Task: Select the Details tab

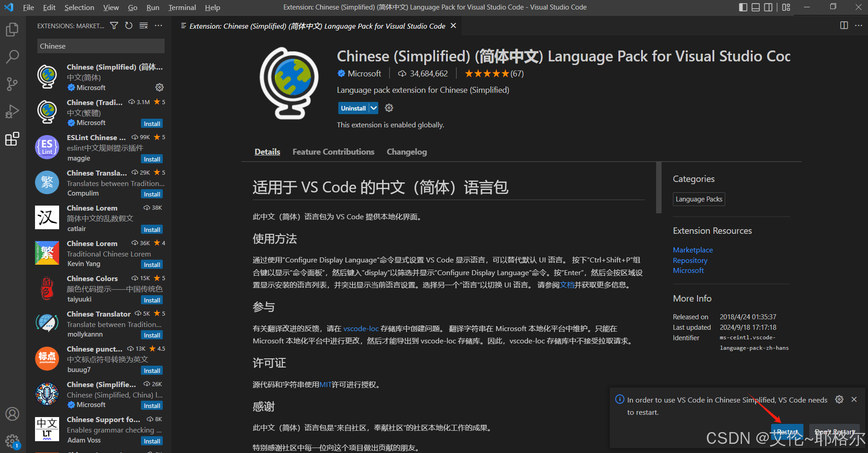Action: tap(267, 152)
